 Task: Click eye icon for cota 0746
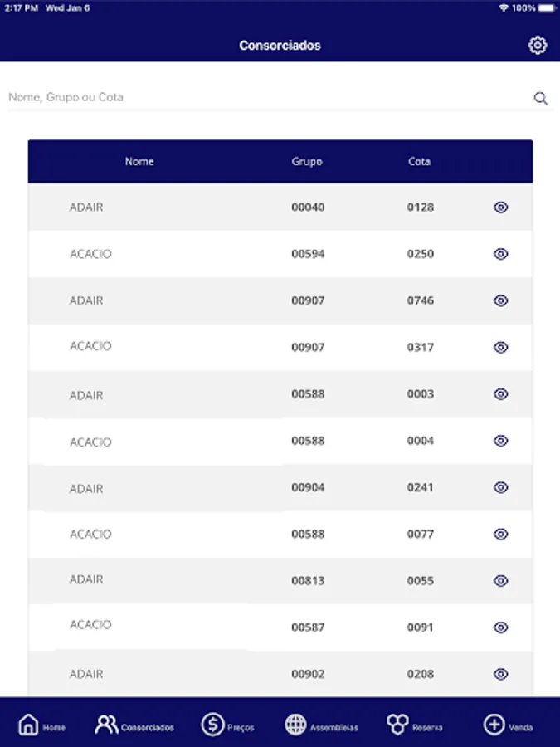tap(500, 300)
